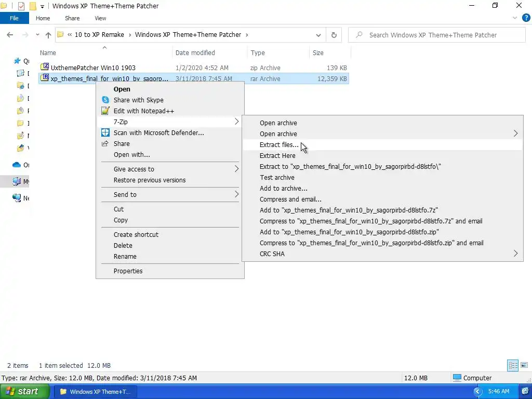Expand the recent locations dropdown arrow
532x399 pixels.
tap(37, 35)
